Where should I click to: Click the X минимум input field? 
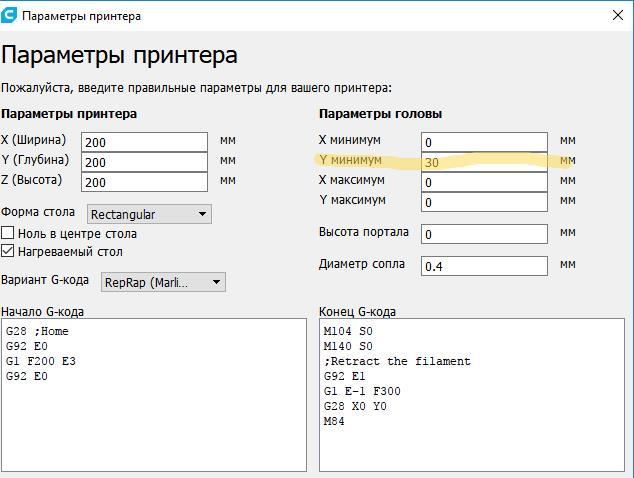coord(484,142)
